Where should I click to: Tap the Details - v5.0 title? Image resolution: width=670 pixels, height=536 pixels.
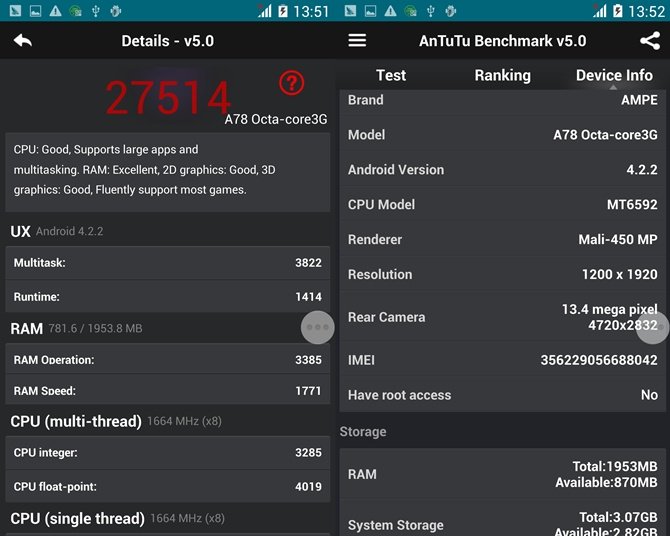click(168, 41)
